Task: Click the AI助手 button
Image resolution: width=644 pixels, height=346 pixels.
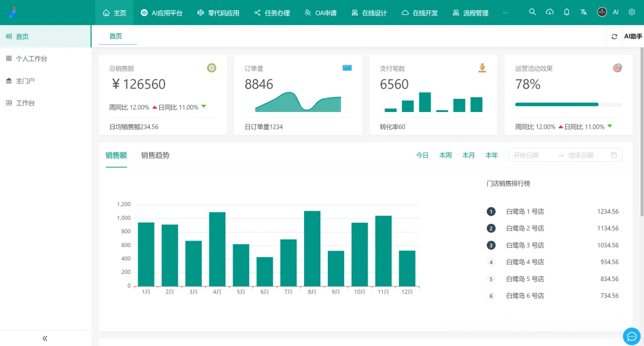Action: [x=633, y=36]
